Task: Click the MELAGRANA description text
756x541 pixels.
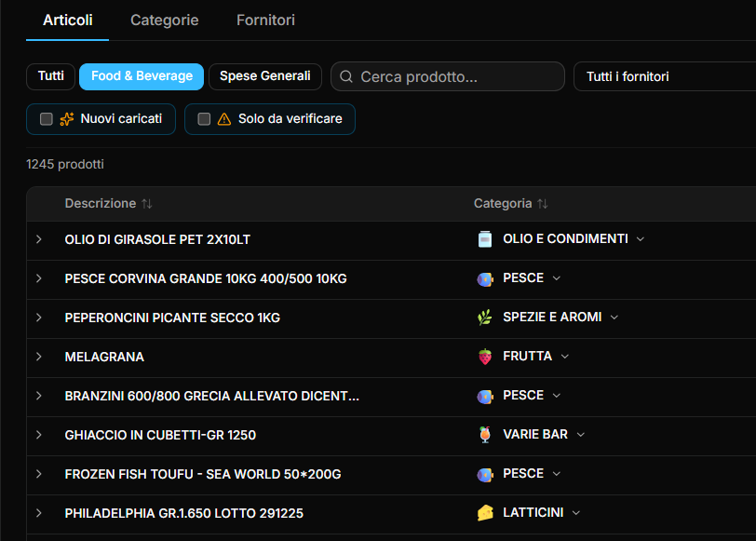Action: pos(104,357)
